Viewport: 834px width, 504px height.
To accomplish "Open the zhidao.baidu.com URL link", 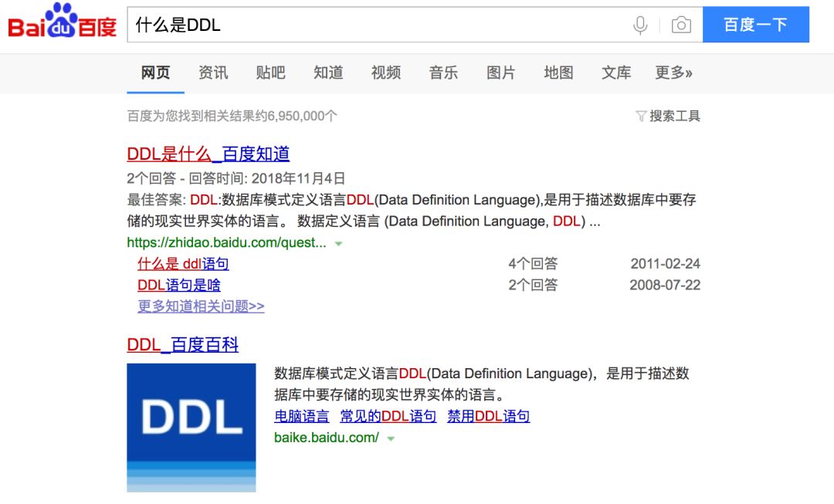I will coord(226,242).
